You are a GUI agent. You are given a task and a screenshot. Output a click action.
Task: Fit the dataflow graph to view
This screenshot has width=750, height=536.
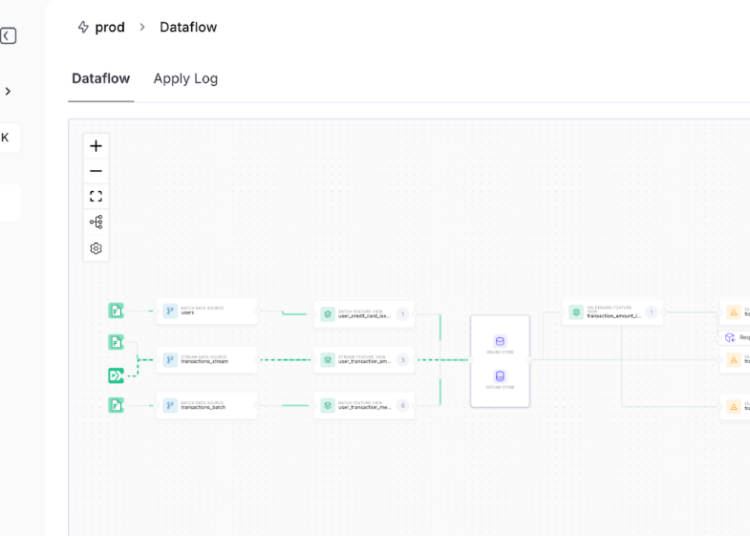96,197
